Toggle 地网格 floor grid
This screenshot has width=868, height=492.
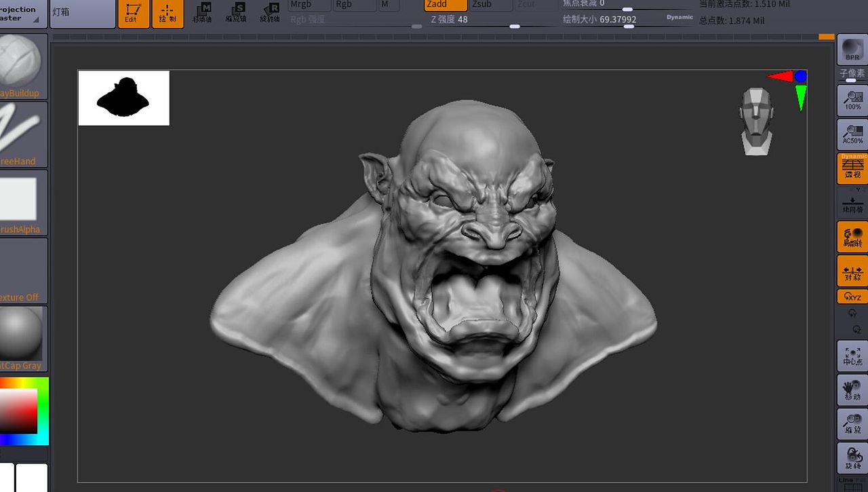point(852,202)
